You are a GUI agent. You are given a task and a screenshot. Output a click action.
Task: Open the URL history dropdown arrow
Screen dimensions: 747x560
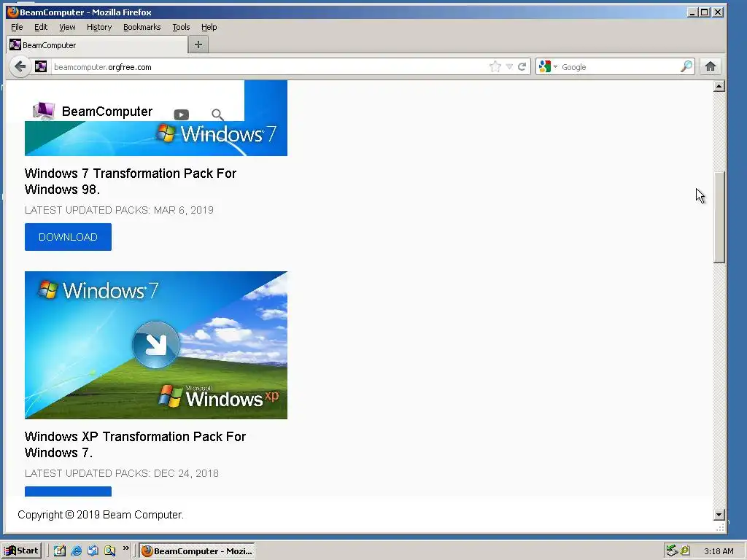(509, 66)
